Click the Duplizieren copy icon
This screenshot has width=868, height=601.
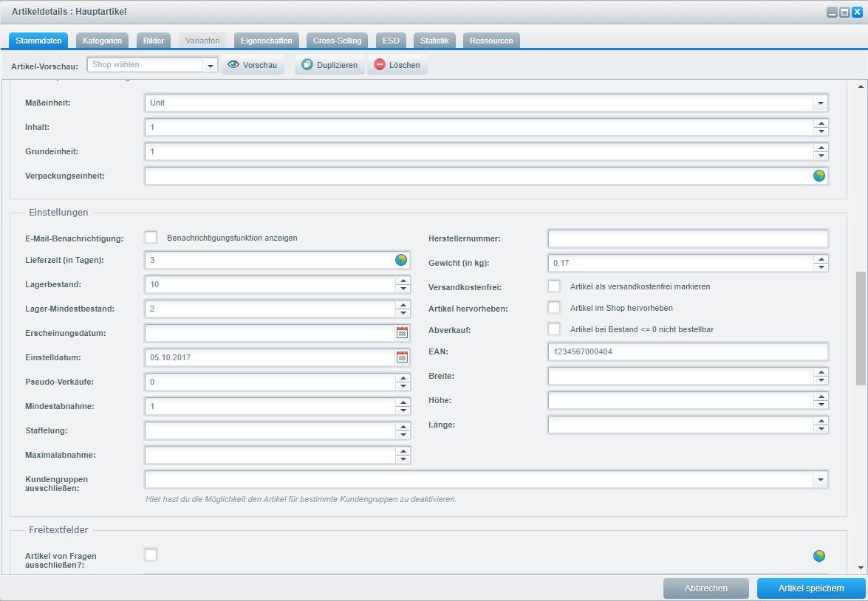click(307, 65)
